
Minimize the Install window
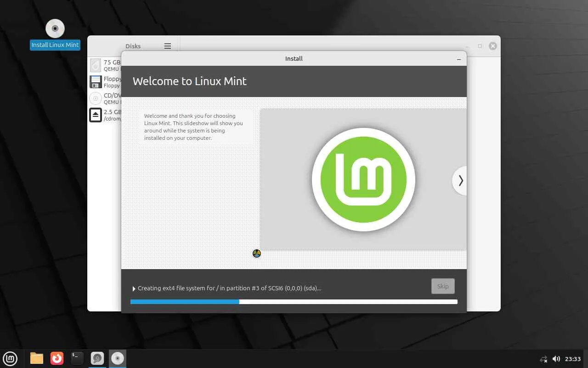pos(459,59)
